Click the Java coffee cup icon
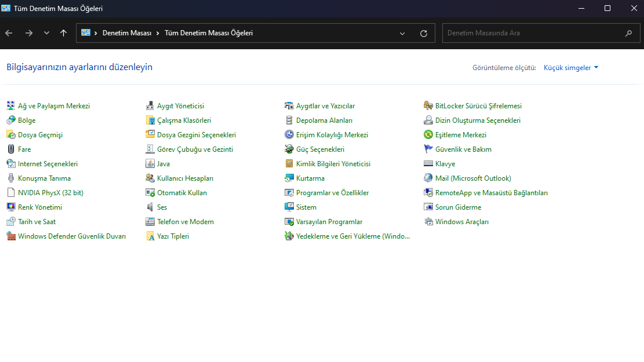 (x=150, y=164)
